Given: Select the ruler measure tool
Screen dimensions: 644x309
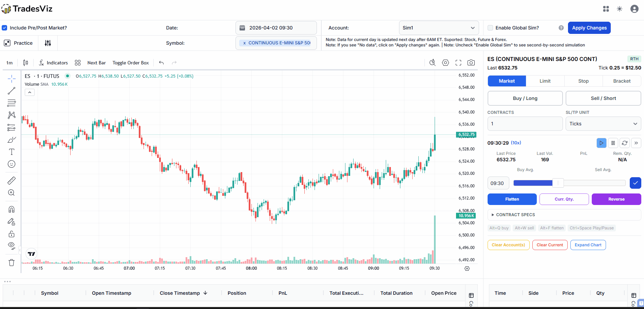Looking at the screenshot, I should click(12, 181).
